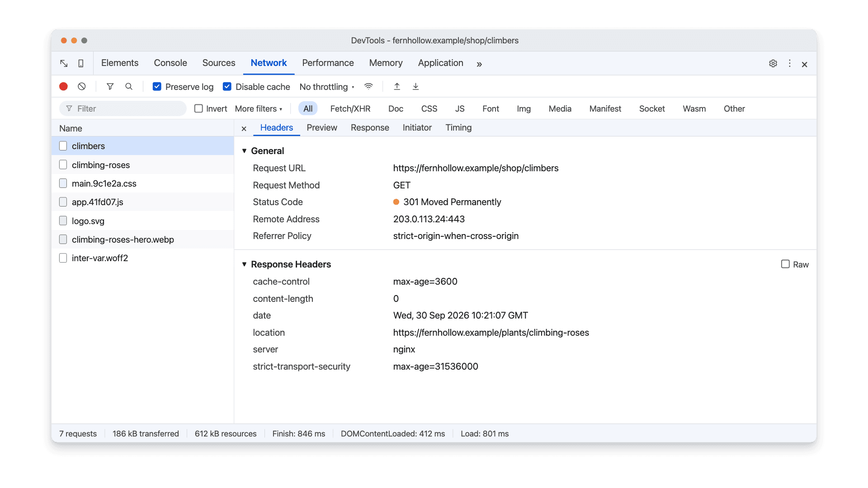Click the inspect element picker icon
The image size is (868, 488).
tap(64, 63)
